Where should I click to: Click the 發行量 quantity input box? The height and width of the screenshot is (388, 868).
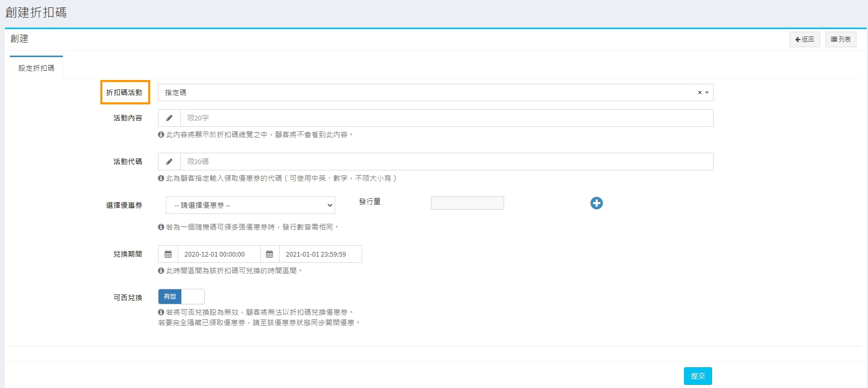467,203
